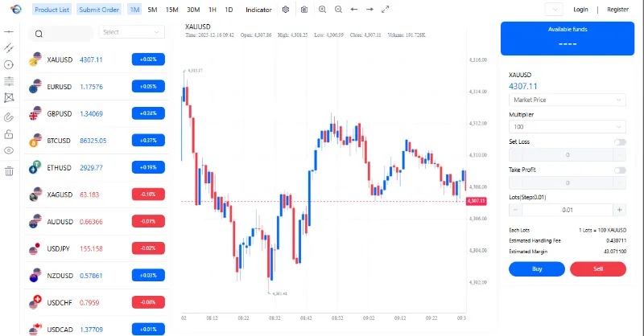Zoom in on the chart
This screenshot has height=336, width=644.
click(x=322, y=10)
